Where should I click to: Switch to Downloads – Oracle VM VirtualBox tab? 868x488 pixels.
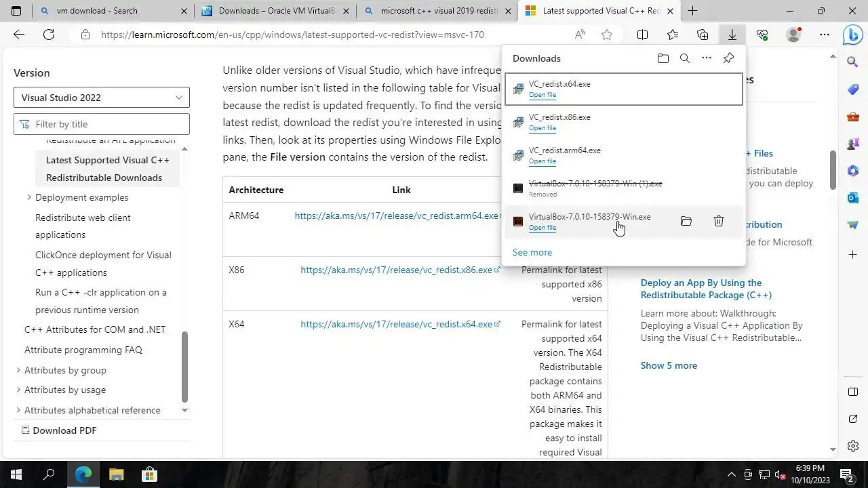[277, 11]
